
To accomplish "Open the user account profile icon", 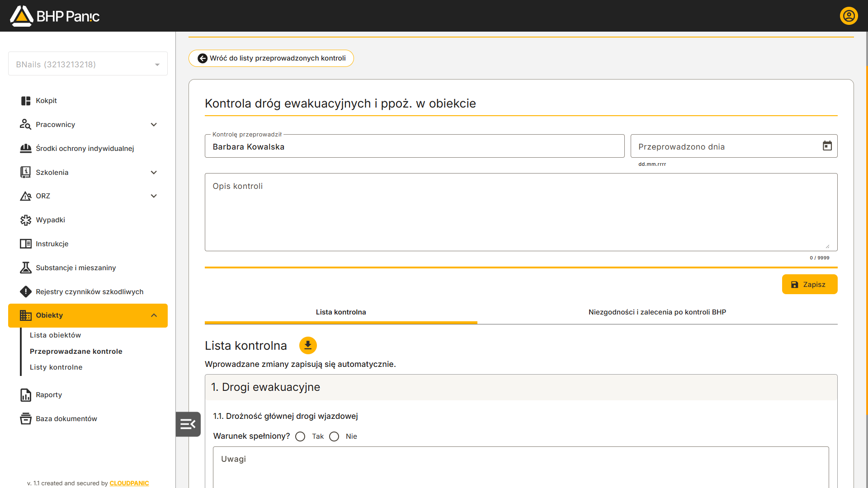I will click(849, 16).
